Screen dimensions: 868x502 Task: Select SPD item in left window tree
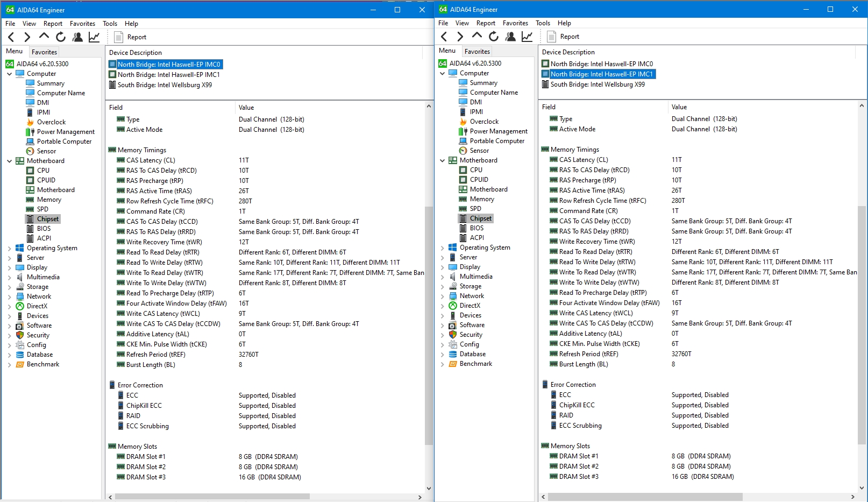[42, 209]
